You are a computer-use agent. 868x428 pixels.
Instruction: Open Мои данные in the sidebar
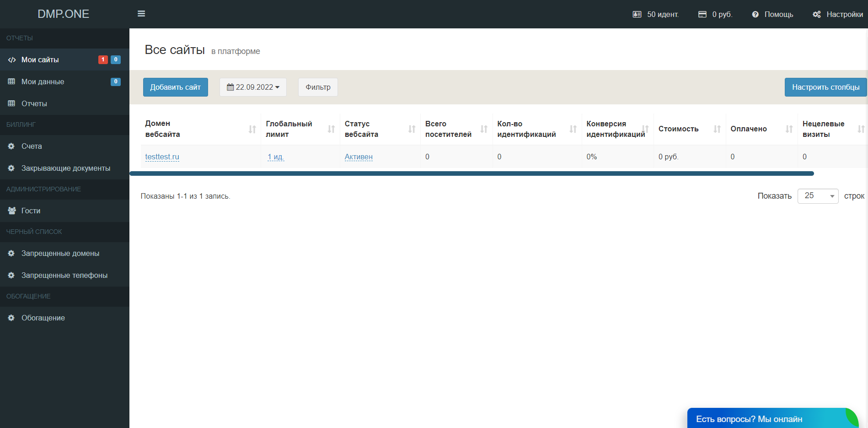64,81
